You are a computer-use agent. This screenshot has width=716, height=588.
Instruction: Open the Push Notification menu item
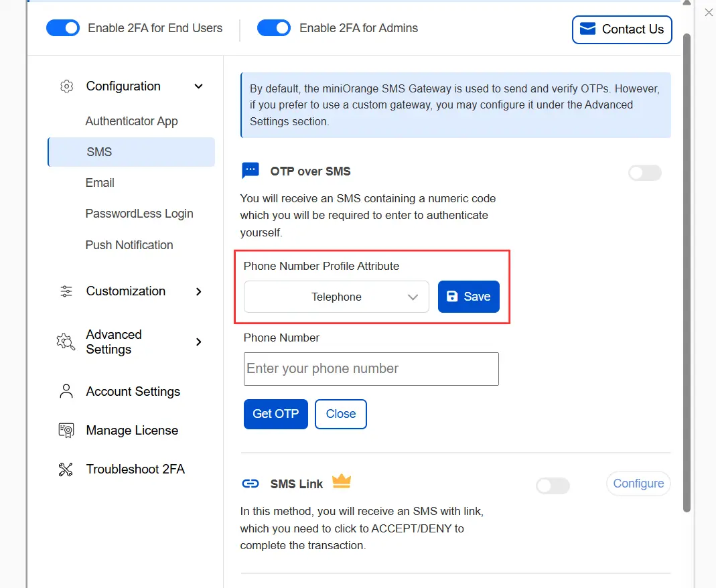tap(129, 245)
